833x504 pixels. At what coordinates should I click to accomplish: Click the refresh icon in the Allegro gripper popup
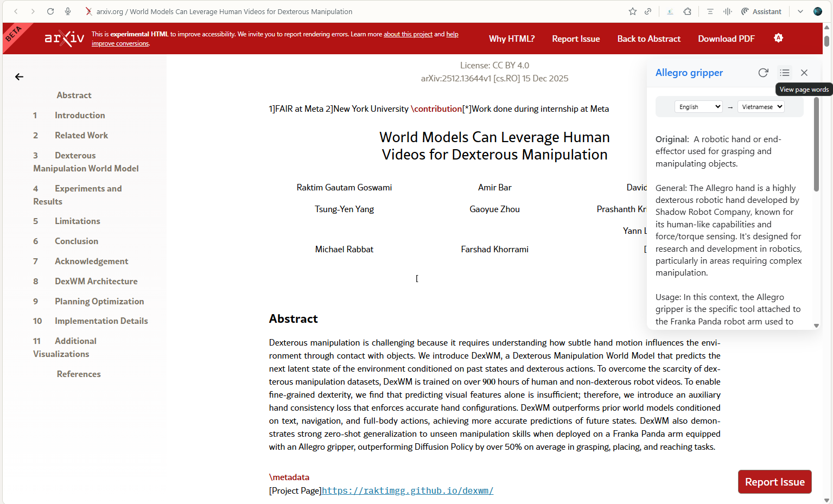[x=763, y=73]
